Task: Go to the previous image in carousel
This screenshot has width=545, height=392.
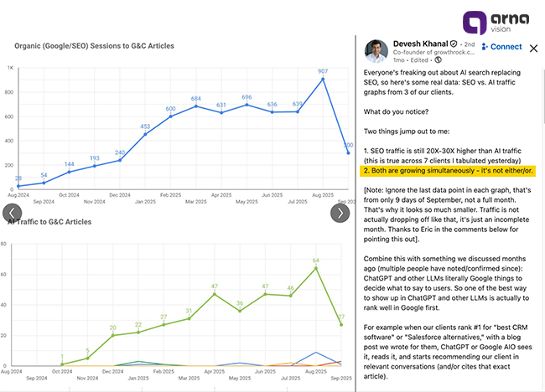Action: 12,213
